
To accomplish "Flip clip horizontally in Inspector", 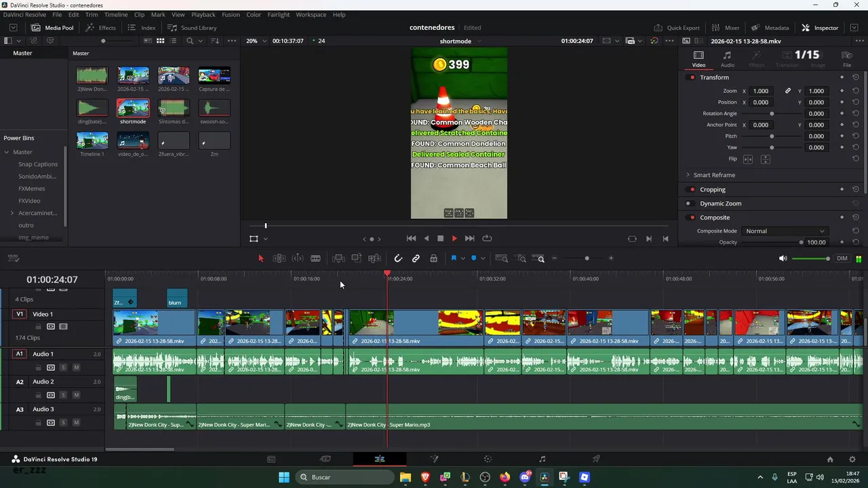I will tap(748, 159).
